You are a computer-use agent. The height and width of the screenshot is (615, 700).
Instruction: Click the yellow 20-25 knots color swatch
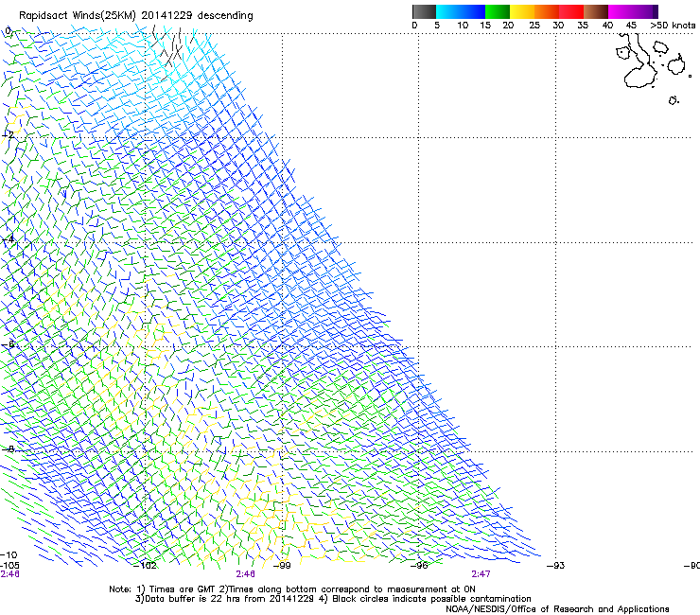coord(522,11)
